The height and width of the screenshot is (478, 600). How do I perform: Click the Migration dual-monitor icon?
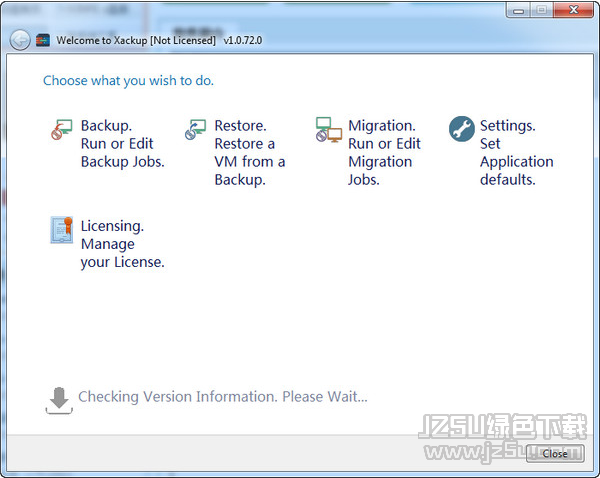[x=329, y=130]
